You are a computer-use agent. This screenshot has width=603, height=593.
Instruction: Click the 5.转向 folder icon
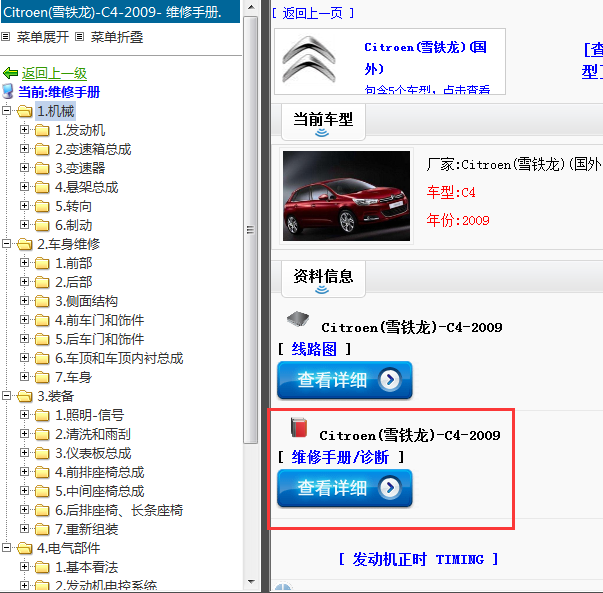pos(42,206)
